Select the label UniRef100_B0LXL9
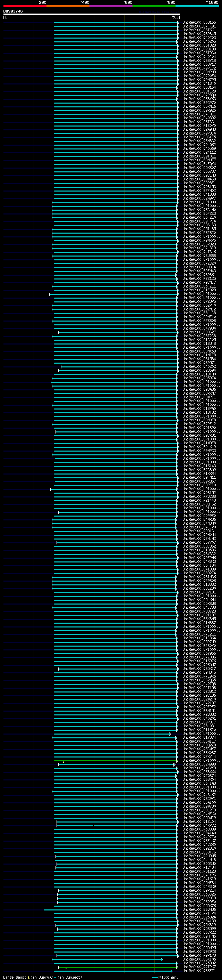222x980 pixels. coord(199,447)
